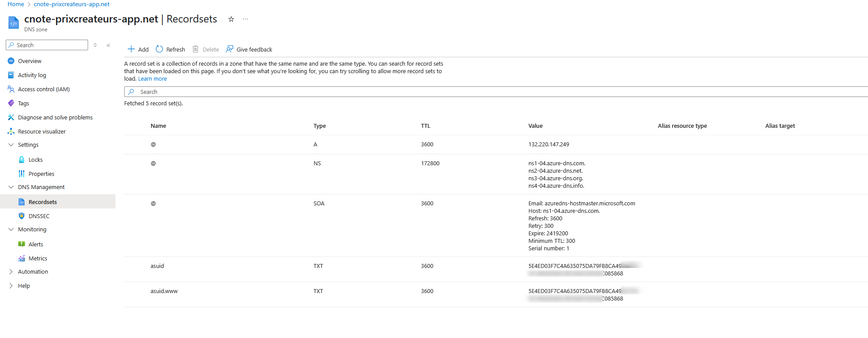Expand the Automation section
868x338 pixels.
coord(11,271)
